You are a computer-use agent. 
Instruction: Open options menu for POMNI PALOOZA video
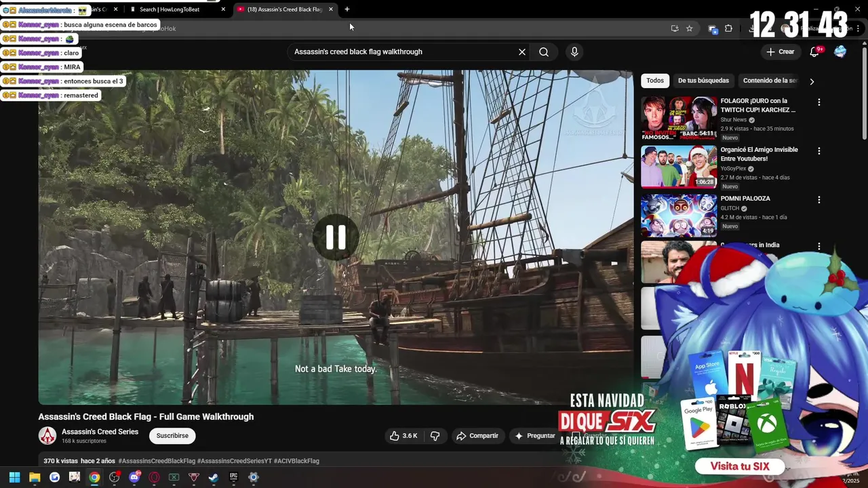818,200
